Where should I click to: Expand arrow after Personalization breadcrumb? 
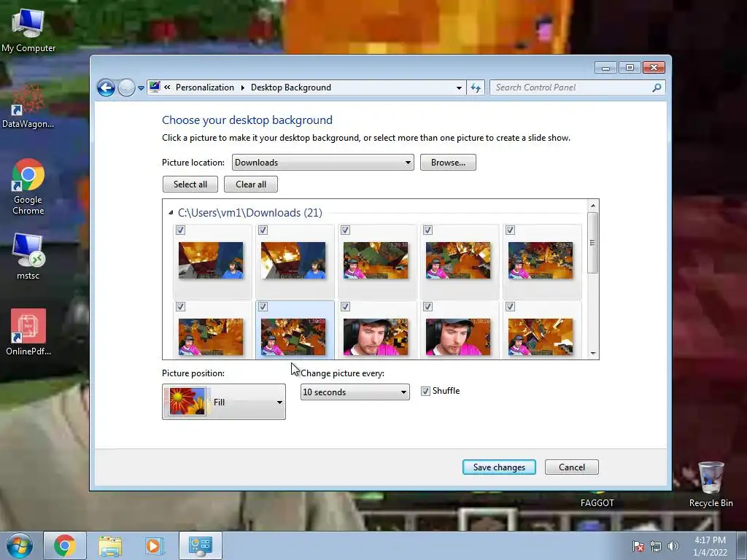pyautogui.click(x=242, y=87)
